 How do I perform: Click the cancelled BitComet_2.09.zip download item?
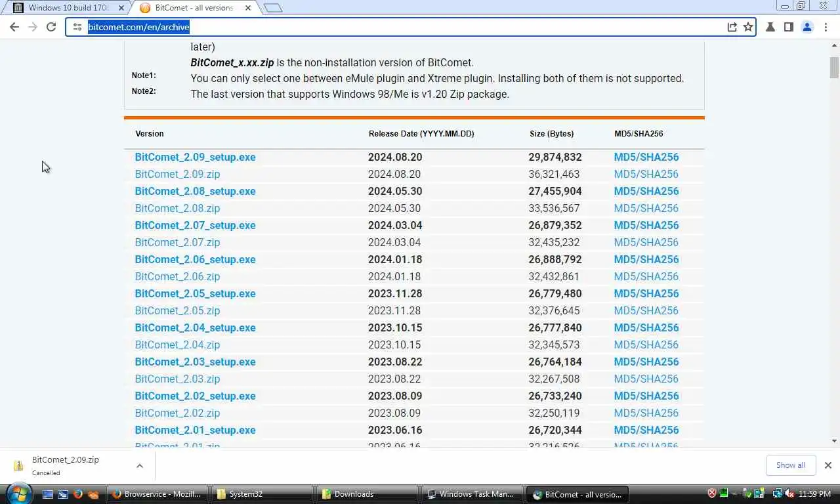(66, 465)
